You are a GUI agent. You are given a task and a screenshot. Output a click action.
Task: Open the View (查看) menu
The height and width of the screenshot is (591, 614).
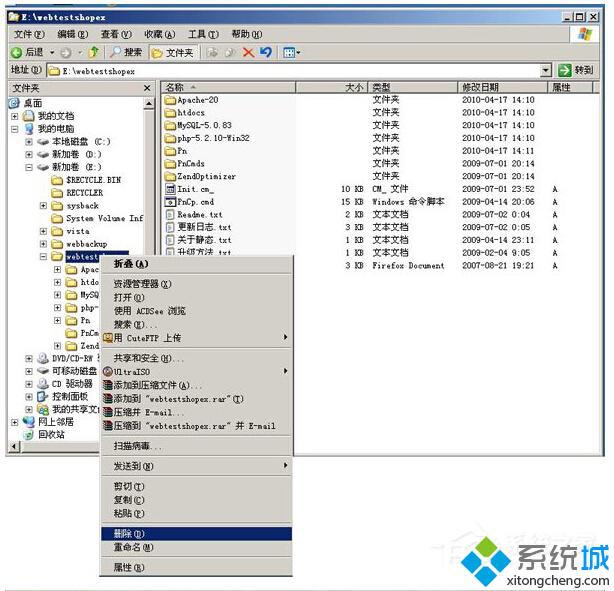pos(116,34)
